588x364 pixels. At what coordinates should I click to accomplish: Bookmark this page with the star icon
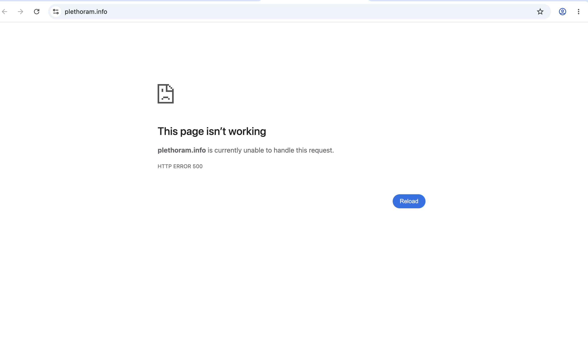click(540, 12)
